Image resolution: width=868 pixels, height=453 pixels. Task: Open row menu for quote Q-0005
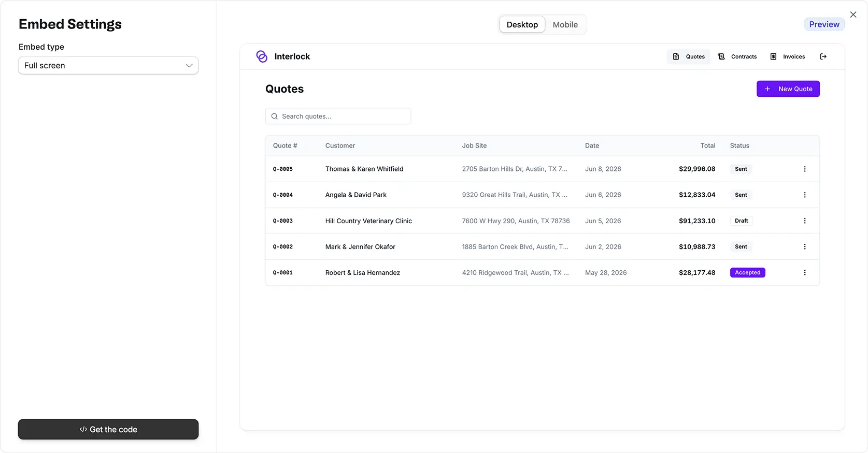(805, 169)
